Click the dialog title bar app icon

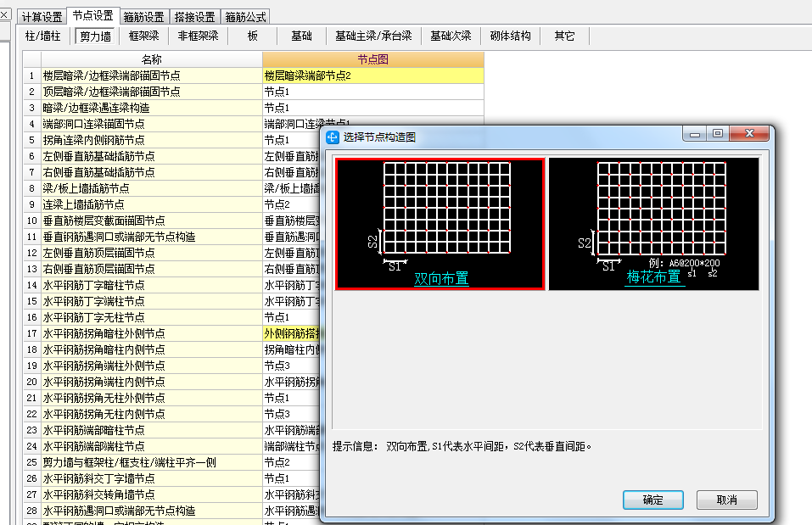[x=332, y=137]
